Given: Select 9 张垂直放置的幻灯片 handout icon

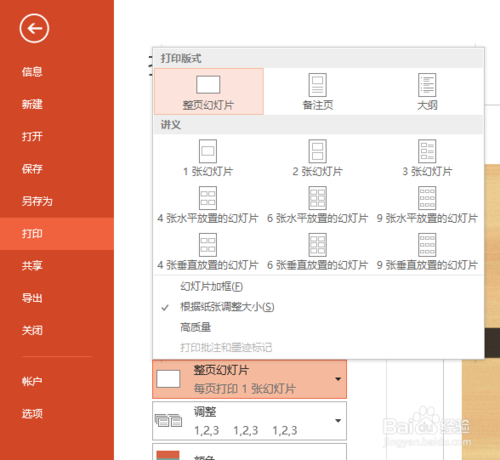Looking at the screenshot, I should pos(427,245).
